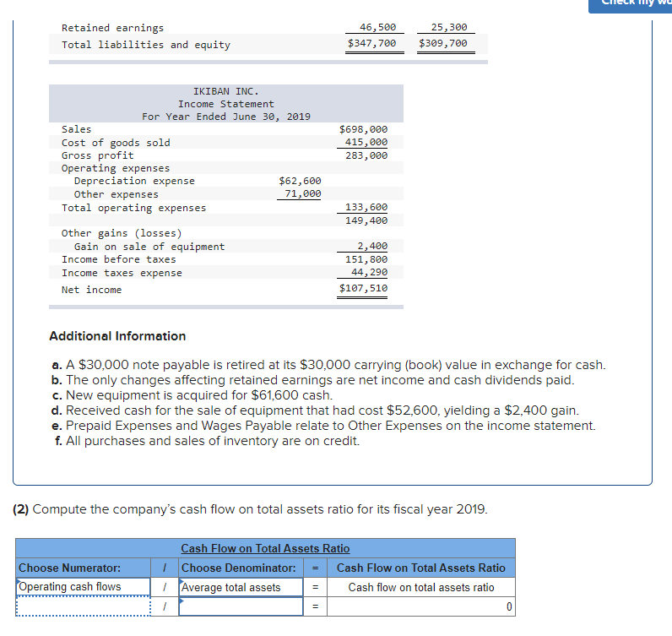Click the Cash Flow on Total Assets Ratio title

coord(265,548)
